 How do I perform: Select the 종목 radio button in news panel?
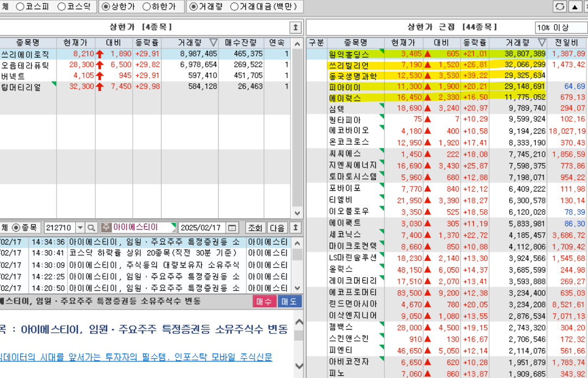(x=16, y=228)
